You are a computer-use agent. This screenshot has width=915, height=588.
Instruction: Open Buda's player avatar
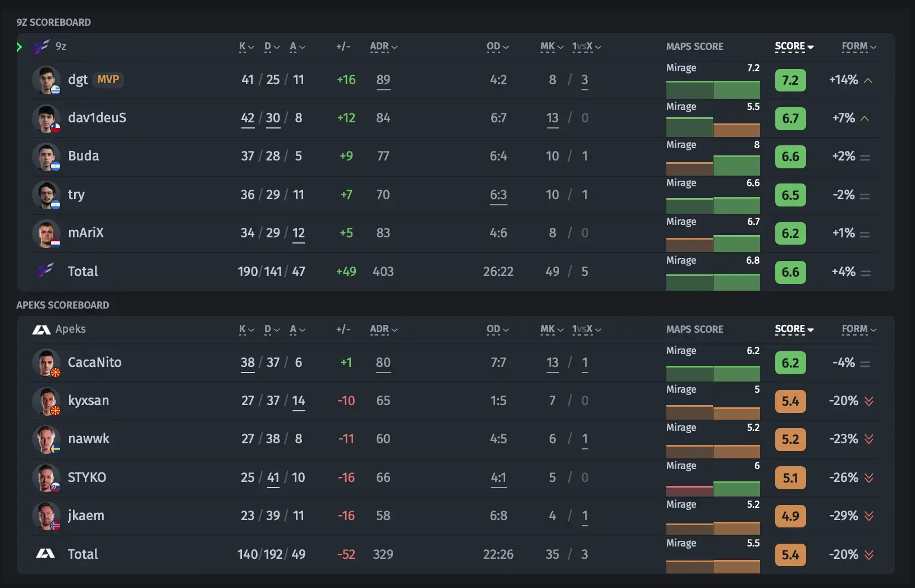46,157
